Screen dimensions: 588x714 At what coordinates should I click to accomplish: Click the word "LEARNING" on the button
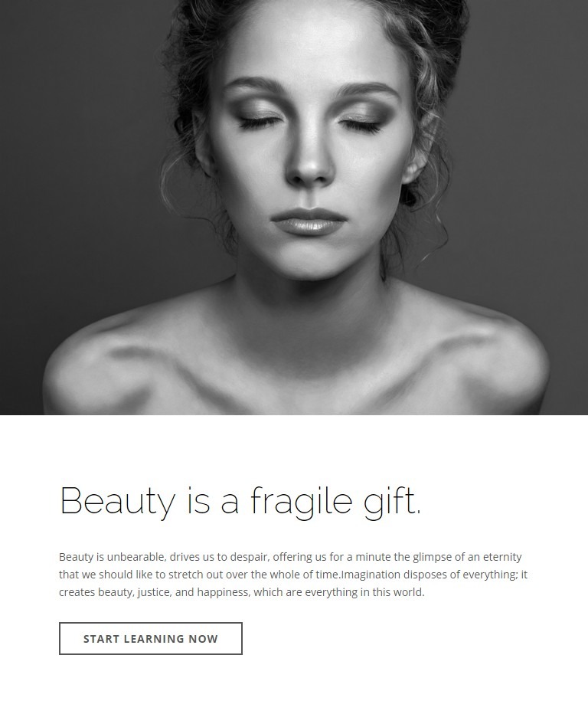click(x=154, y=639)
